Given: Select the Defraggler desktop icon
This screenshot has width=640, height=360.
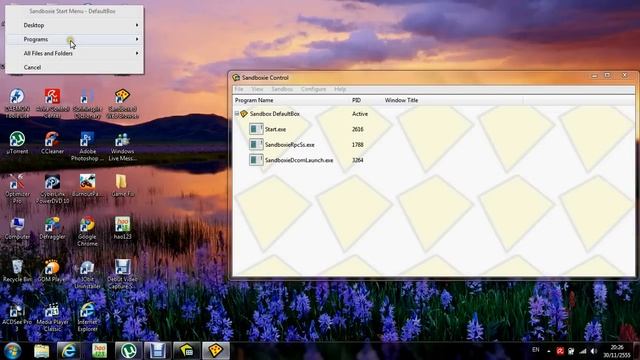Looking at the screenshot, I should (x=52, y=228).
